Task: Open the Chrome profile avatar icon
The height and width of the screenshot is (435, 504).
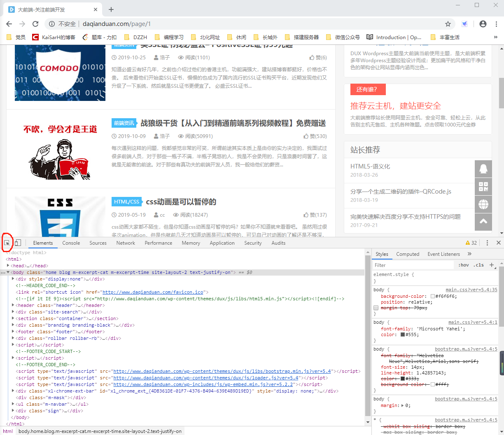Action: (x=483, y=24)
